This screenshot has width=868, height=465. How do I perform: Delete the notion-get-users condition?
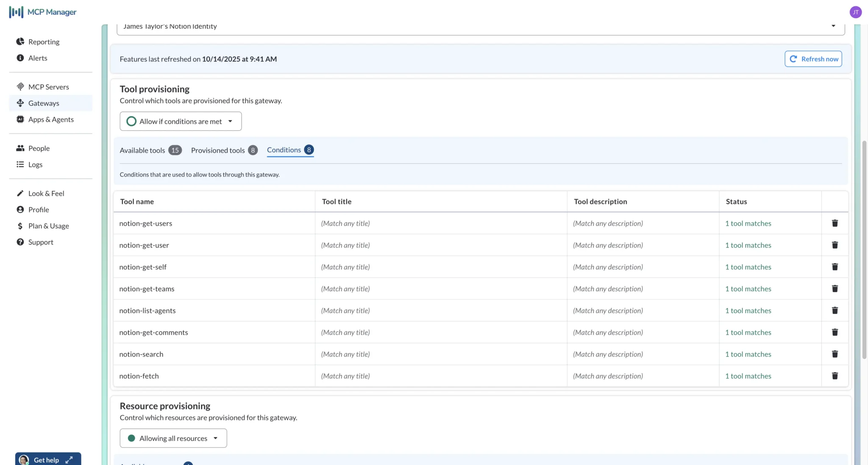(x=835, y=223)
